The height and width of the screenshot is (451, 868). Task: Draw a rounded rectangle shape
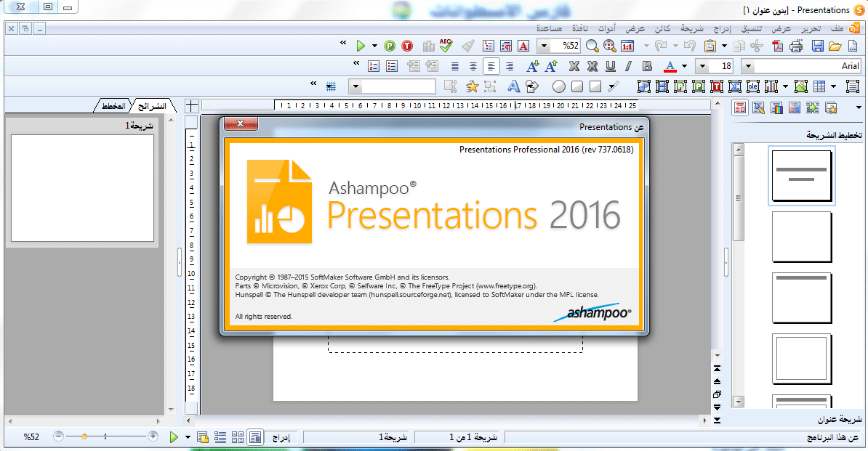[x=576, y=86]
